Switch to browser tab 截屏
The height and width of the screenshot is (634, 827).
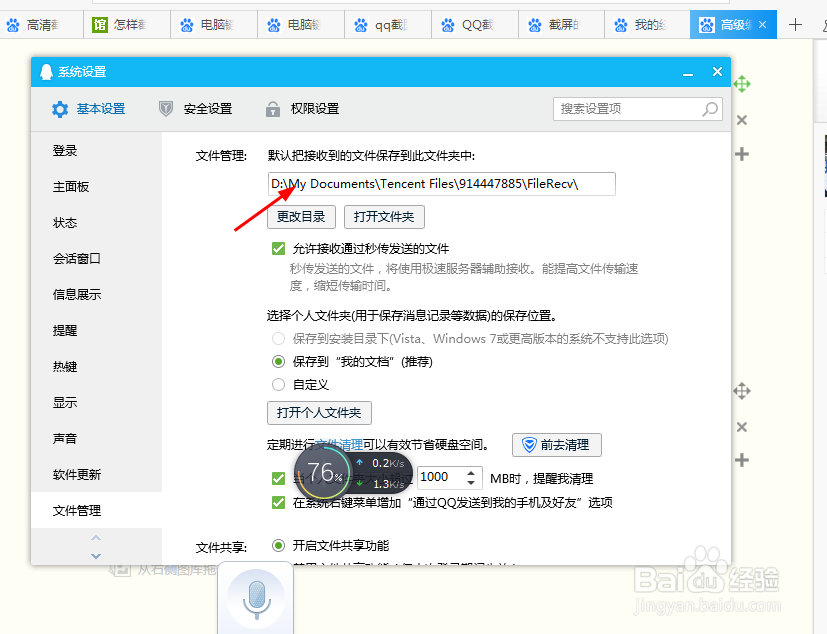coord(562,24)
